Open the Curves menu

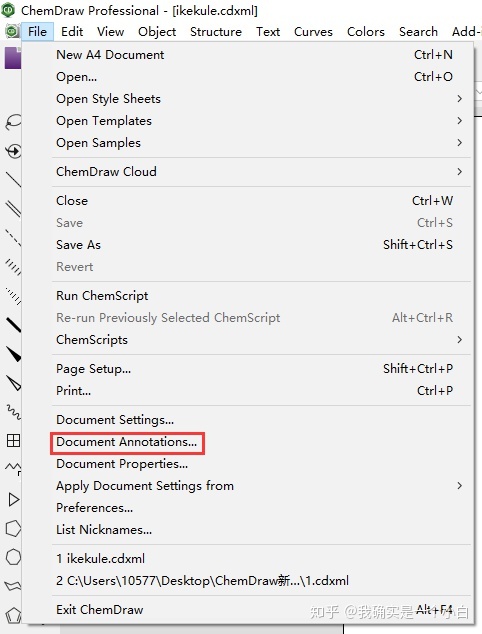pos(313,32)
